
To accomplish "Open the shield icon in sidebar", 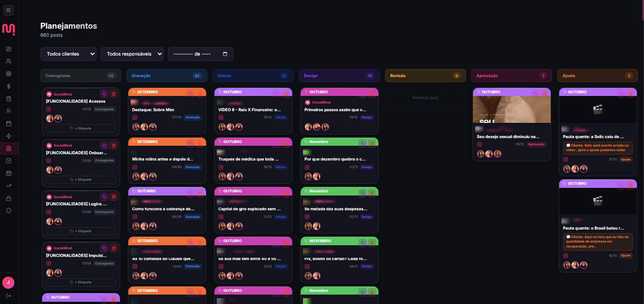I will (x=9, y=210).
